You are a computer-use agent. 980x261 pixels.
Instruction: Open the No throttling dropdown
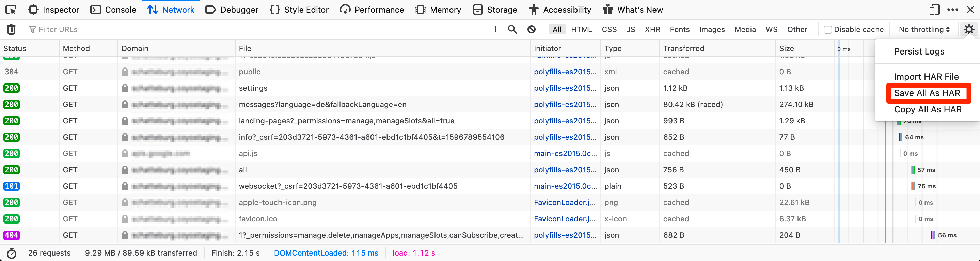(x=924, y=30)
